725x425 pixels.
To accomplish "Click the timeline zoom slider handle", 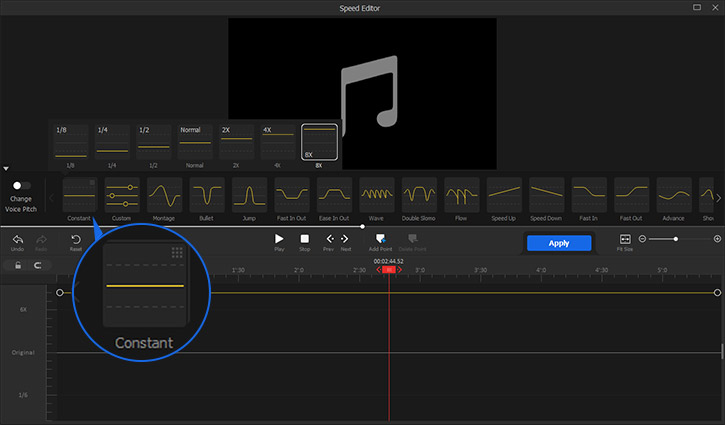I will (x=677, y=239).
